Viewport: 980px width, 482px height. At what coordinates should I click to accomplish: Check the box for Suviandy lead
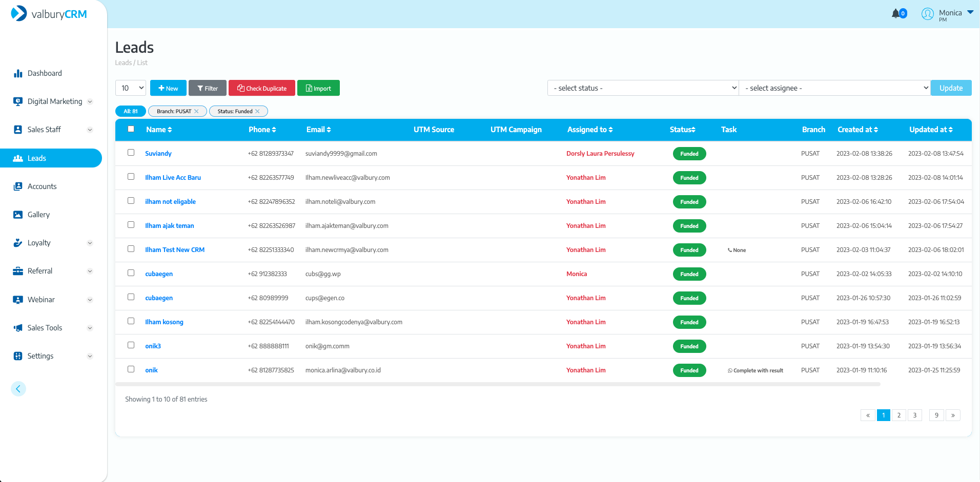pyautogui.click(x=131, y=153)
